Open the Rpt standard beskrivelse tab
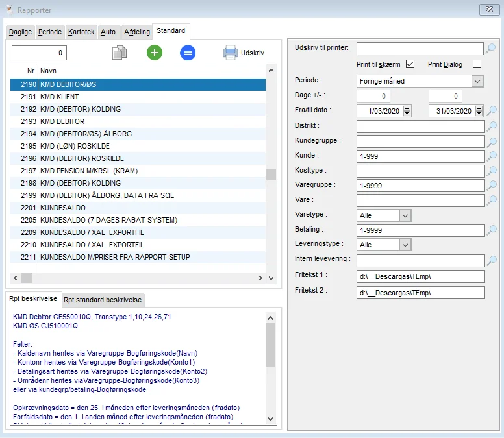 pyautogui.click(x=103, y=300)
